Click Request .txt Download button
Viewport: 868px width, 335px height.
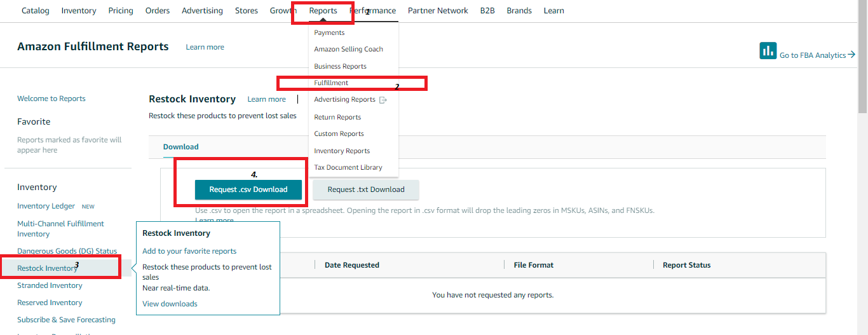pyautogui.click(x=366, y=189)
